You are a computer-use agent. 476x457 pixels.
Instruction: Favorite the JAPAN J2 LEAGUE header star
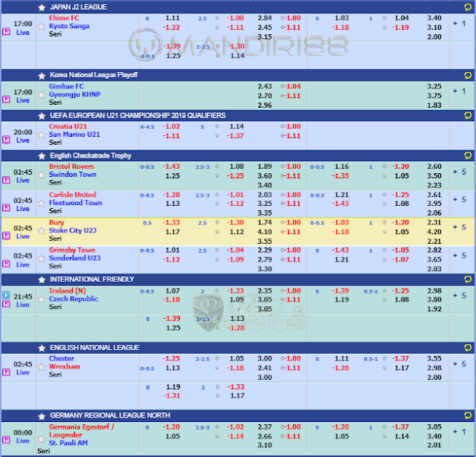42,7
